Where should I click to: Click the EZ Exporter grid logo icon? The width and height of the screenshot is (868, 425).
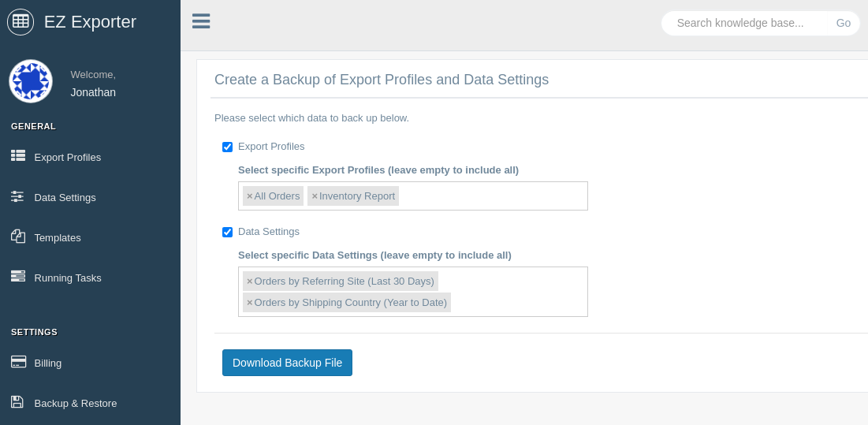[x=20, y=21]
